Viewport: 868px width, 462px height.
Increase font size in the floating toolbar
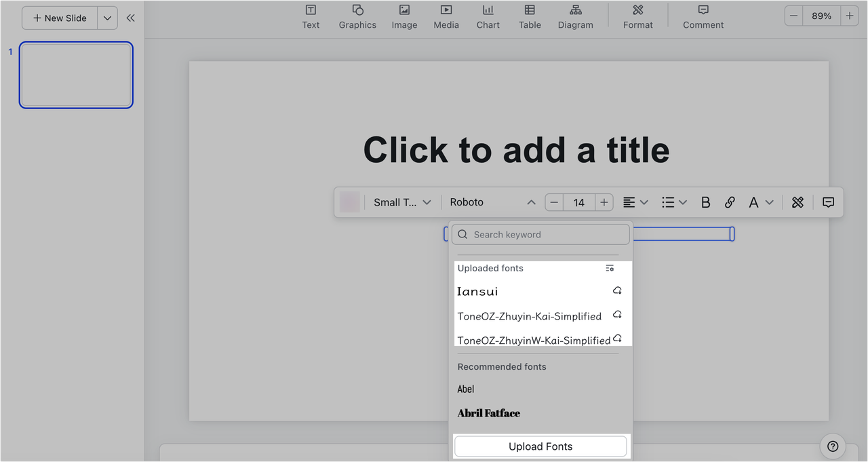pos(604,202)
